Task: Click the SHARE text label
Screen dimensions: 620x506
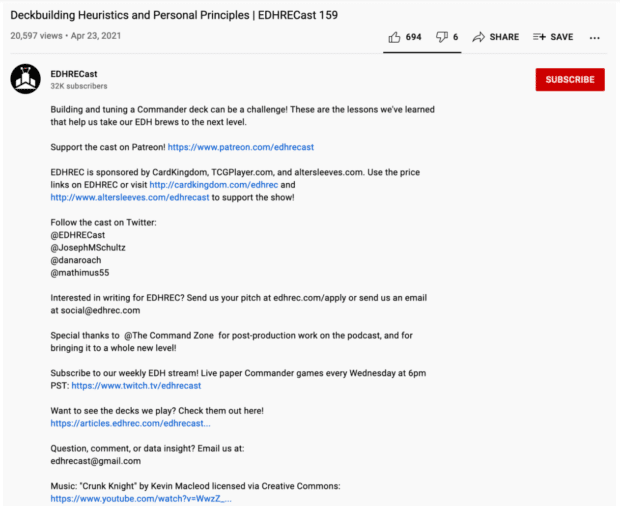Action: click(x=504, y=37)
